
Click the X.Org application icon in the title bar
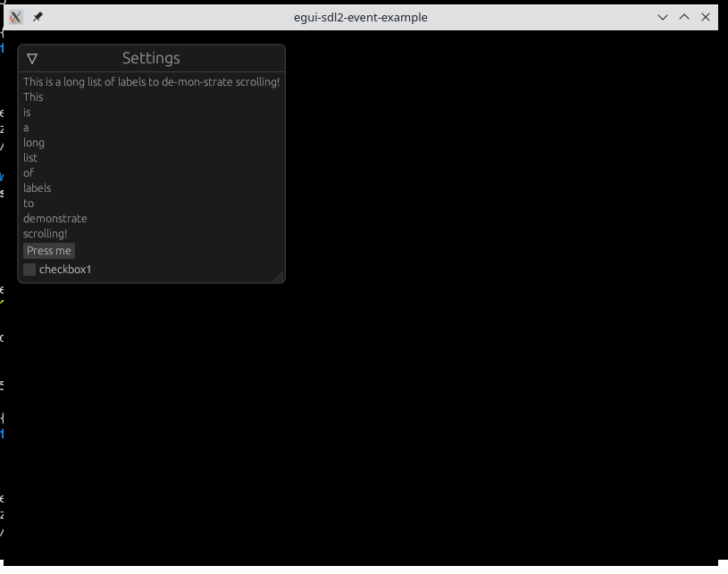coord(15,16)
